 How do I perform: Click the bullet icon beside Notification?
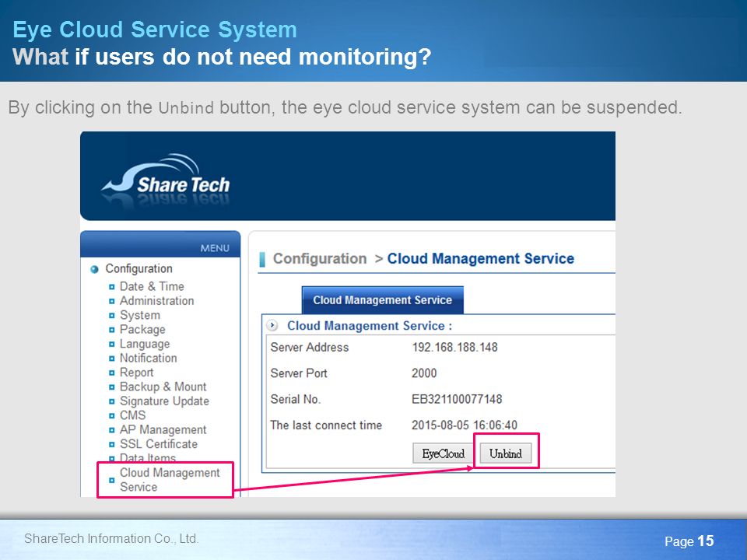point(111,358)
